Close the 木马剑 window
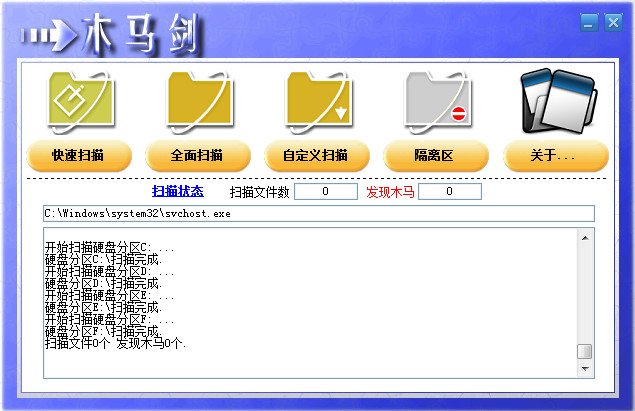The height and width of the screenshot is (411, 635). point(614,22)
